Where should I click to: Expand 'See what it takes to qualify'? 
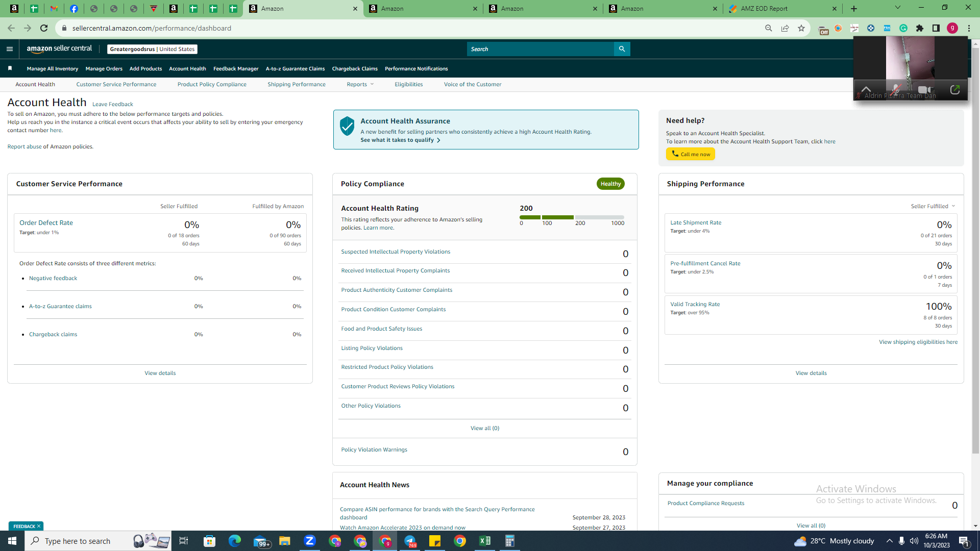tap(400, 140)
